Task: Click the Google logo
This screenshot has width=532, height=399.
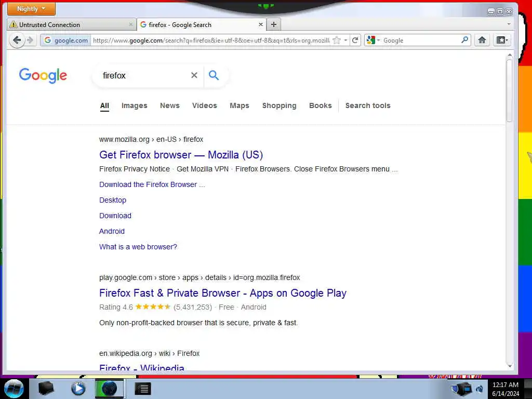Action: click(43, 75)
